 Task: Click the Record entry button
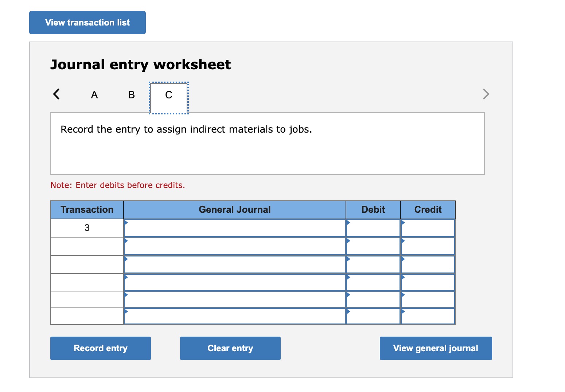coord(100,348)
